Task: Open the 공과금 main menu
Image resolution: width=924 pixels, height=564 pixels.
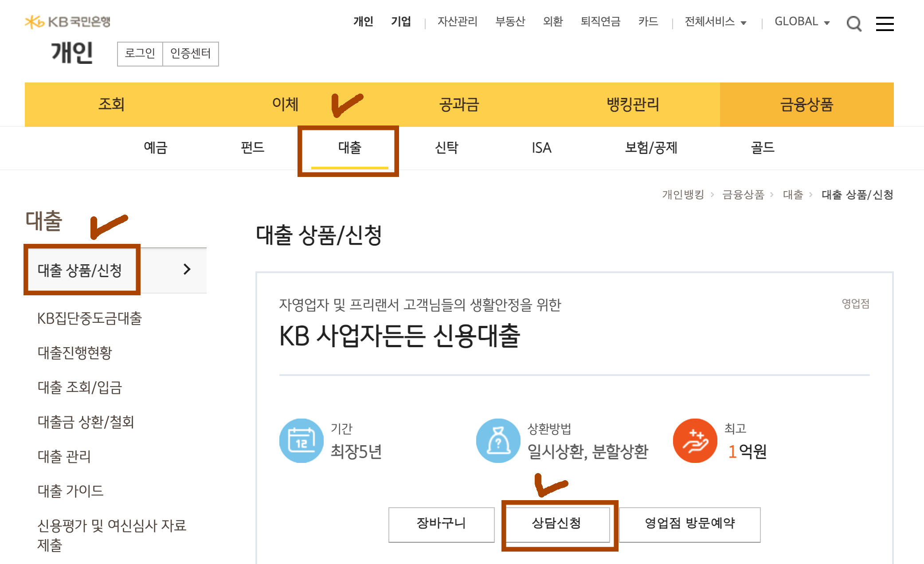Action: [x=459, y=104]
